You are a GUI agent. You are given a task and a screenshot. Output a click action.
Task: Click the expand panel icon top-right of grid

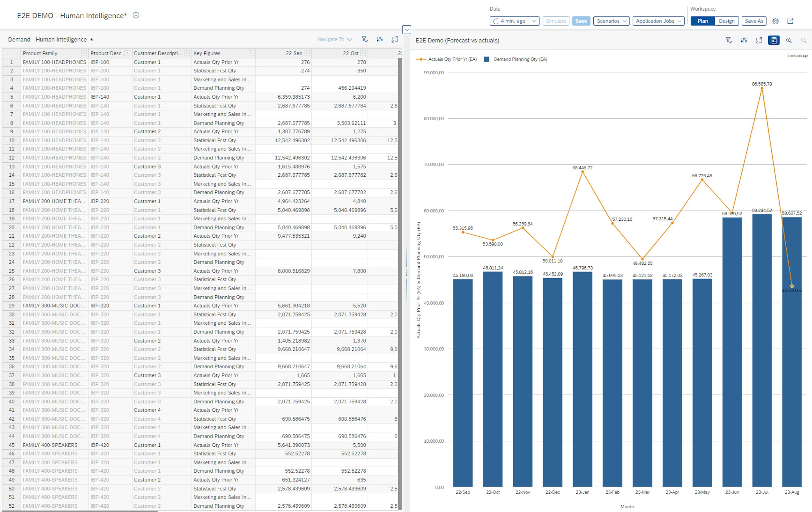394,40
